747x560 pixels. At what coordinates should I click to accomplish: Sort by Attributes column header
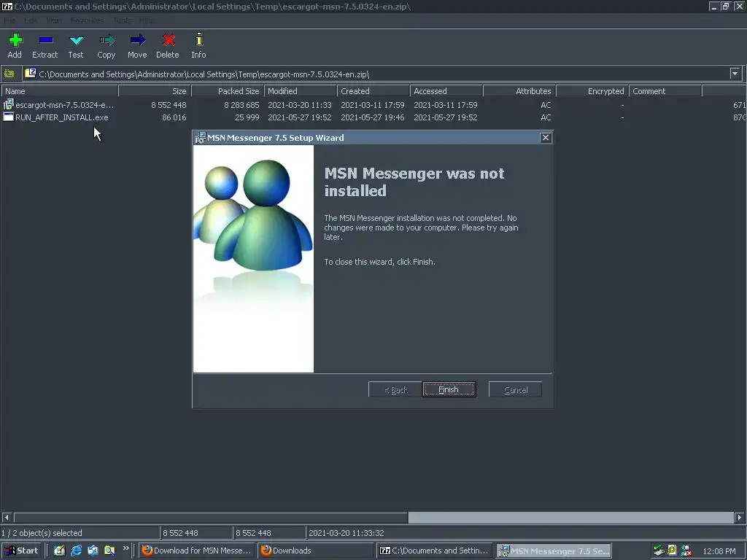pyautogui.click(x=519, y=91)
